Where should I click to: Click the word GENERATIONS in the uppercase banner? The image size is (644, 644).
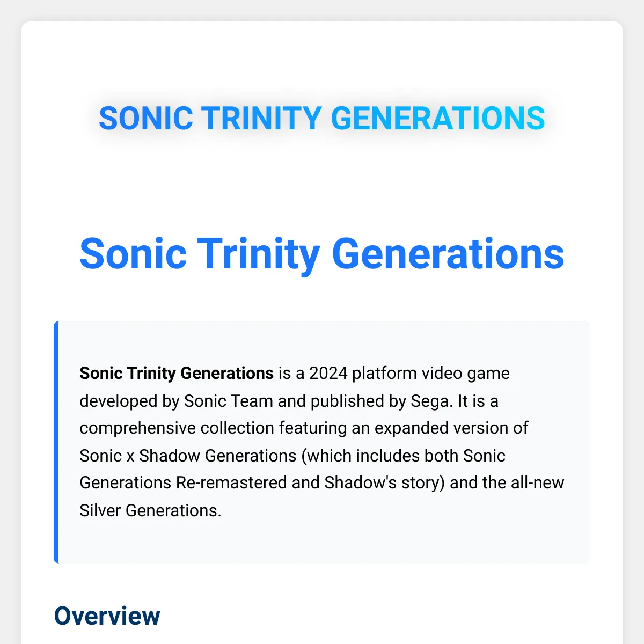(438, 118)
